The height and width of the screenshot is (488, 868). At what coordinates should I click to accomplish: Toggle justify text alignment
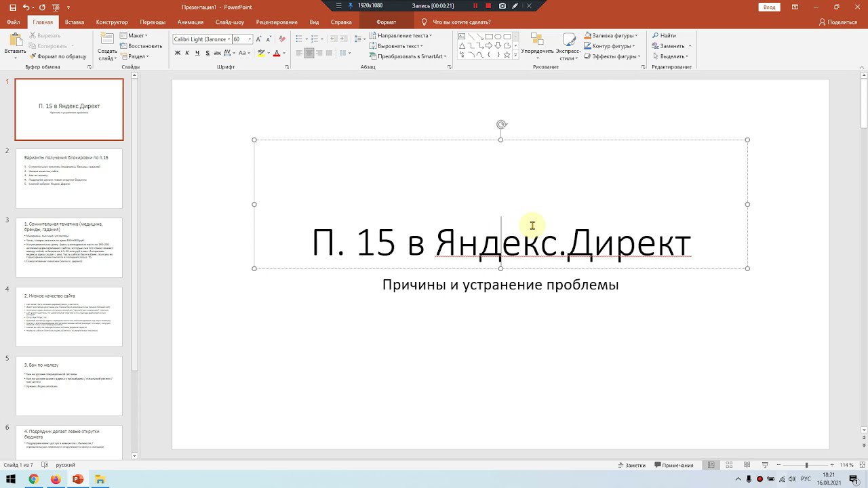pos(330,53)
